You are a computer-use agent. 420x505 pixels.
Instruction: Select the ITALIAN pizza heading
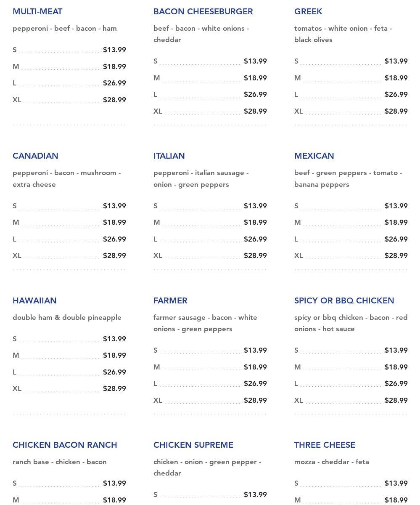169,156
